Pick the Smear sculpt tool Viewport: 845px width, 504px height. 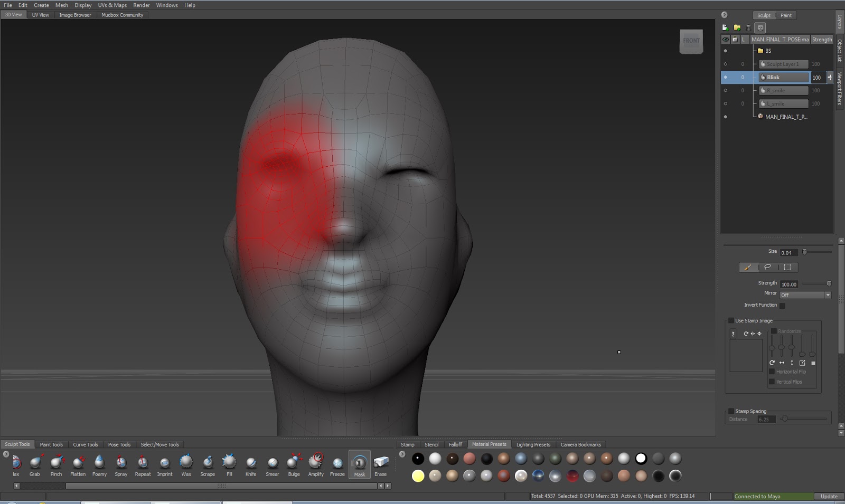[x=272, y=463]
